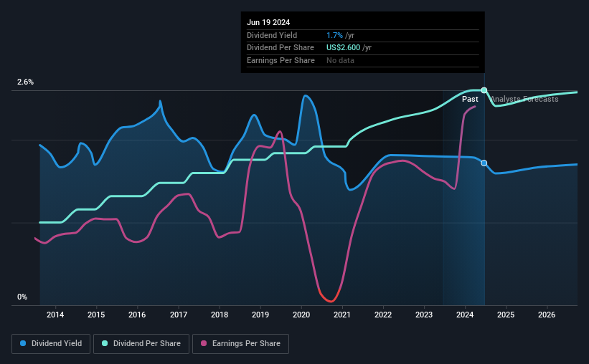Click the 2023 x-axis label

coord(424,315)
